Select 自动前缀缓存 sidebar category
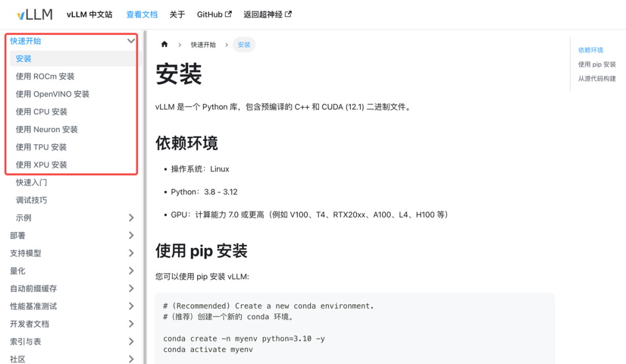 click(34, 289)
